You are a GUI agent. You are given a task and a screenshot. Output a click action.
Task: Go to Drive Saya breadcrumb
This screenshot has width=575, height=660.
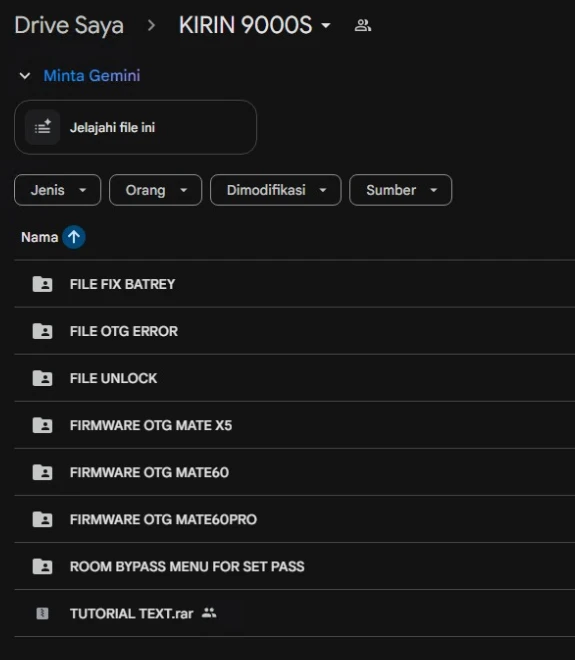point(69,25)
